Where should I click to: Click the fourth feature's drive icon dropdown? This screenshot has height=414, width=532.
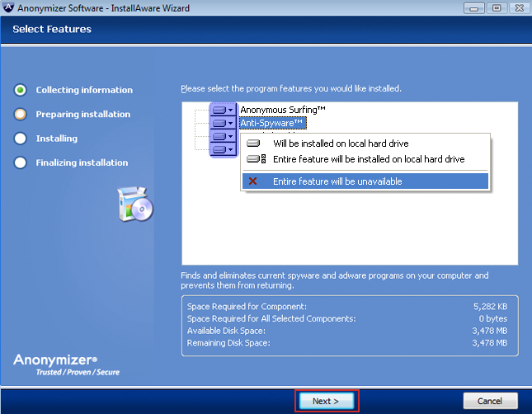pyautogui.click(x=224, y=149)
